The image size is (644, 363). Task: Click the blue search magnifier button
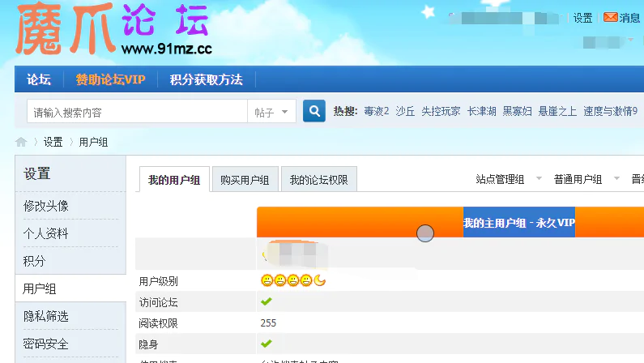tap(314, 111)
